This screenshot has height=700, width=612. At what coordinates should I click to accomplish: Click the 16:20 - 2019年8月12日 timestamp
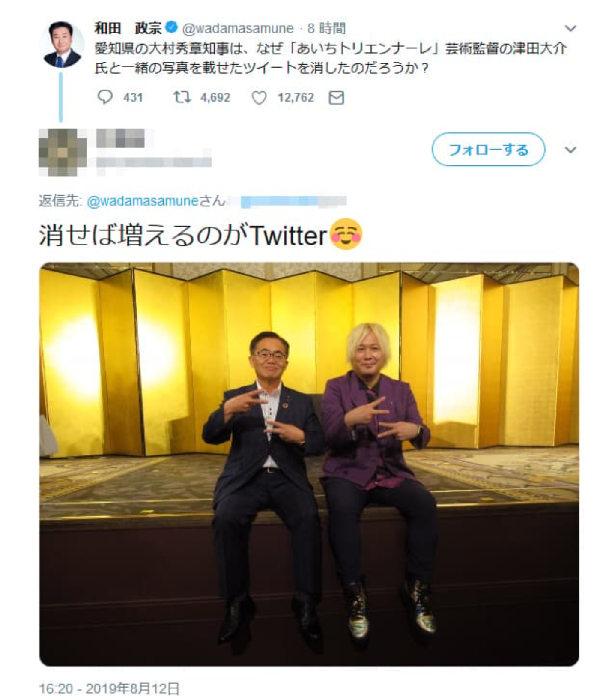(x=109, y=688)
